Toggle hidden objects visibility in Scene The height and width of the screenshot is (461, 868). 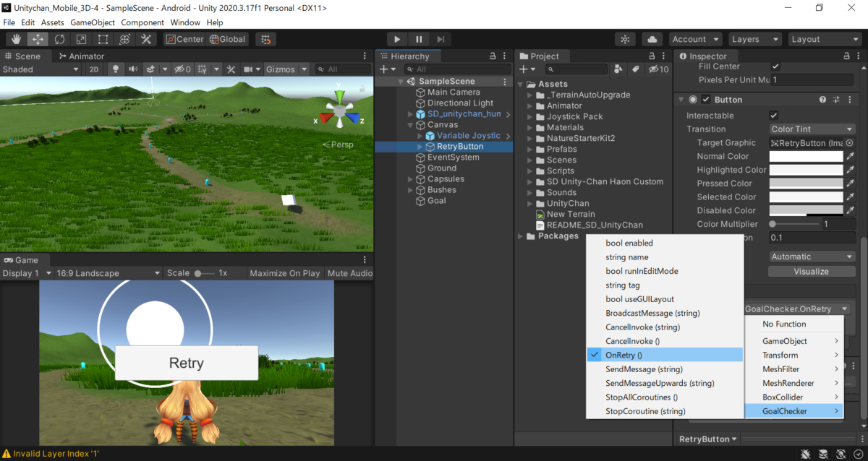click(x=181, y=69)
